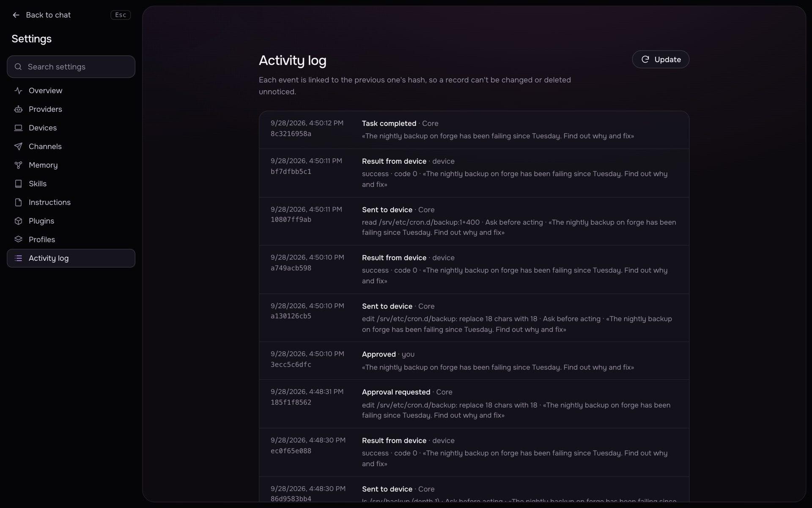The width and height of the screenshot is (812, 508).
Task: Click hash ec0f65e088
Action: (291, 451)
